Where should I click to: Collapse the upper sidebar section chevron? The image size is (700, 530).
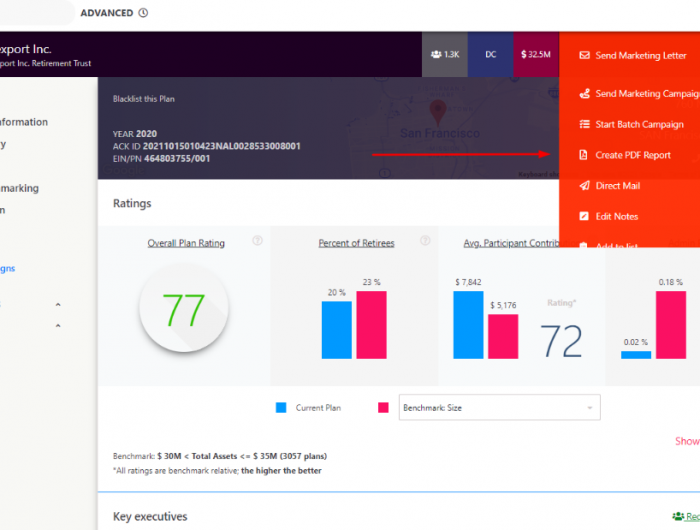[x=57, y=305]
